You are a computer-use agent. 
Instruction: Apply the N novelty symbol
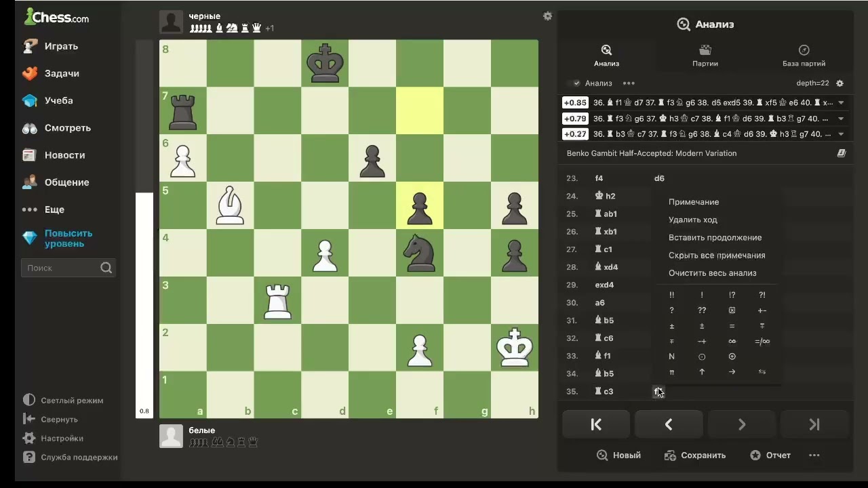[x=672, y=357]
